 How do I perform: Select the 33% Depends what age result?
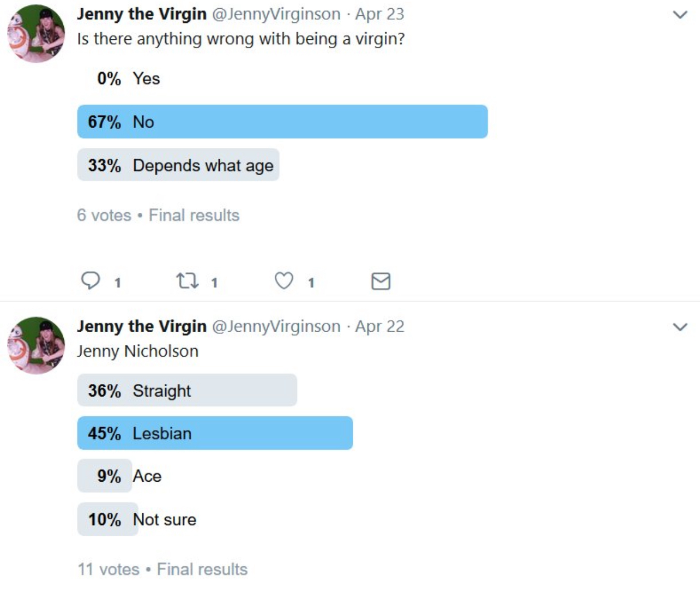178,165
